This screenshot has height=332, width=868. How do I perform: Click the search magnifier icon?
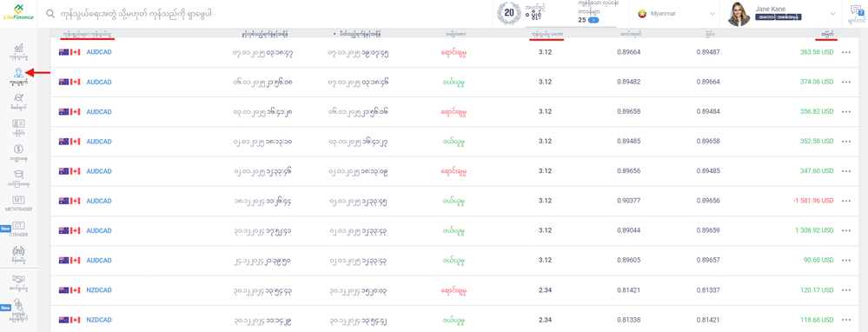pyautogui.click(x=50, y=13)
